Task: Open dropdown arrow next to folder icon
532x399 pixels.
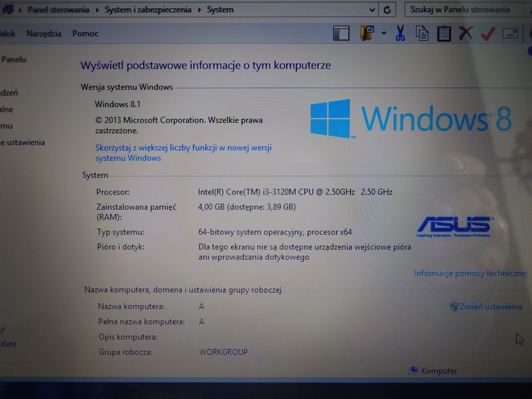Action: pyautogui.click(x=384, y=33)
